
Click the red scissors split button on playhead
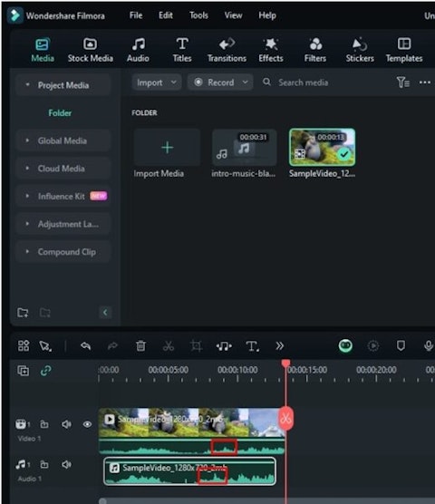(285, 419)
